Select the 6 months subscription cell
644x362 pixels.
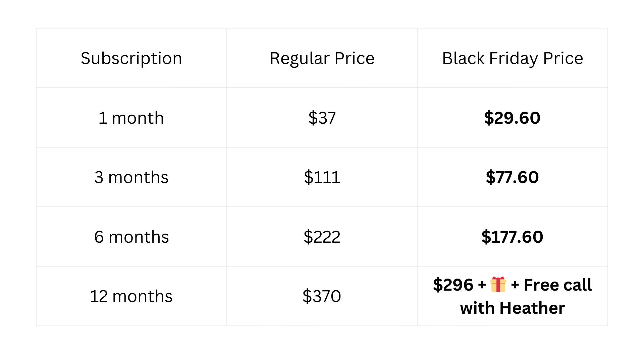click(x=131, y=237)
